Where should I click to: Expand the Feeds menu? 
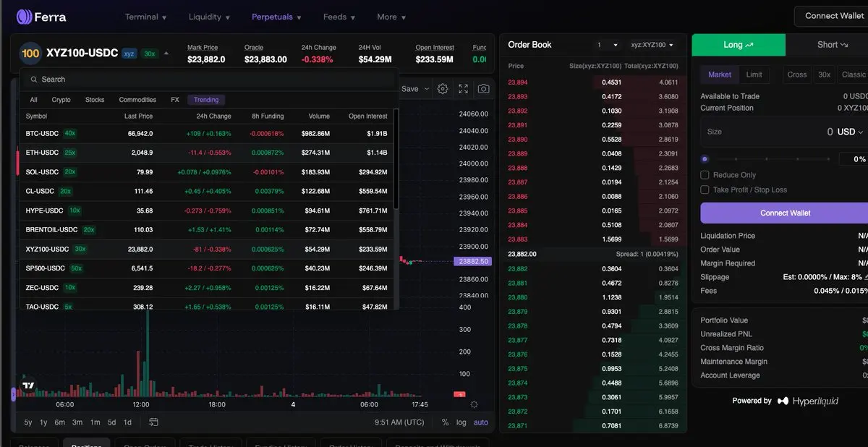339,17
